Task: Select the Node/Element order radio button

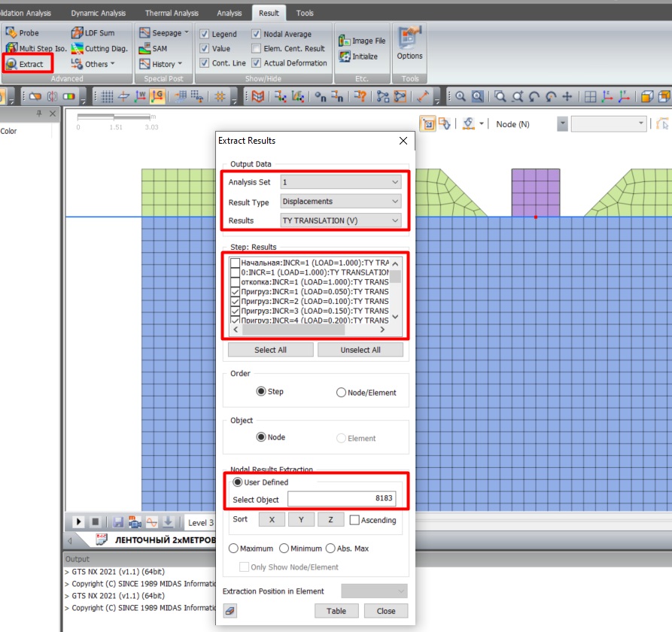Action: pyautogui.click(x=341, y=392)
